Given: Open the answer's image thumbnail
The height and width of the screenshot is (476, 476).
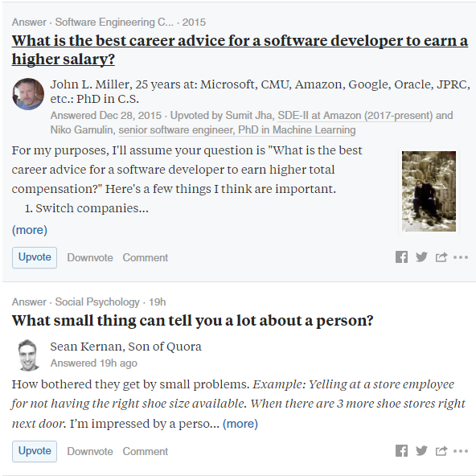Looking at the screenshot, I should pos(429,191).
